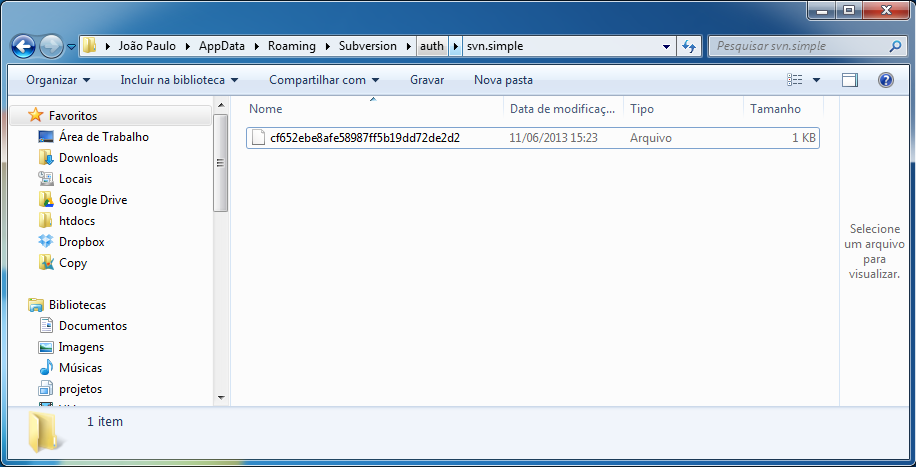Click the Google Drive icon
This screenshot has height=467, width=916.
point(46,200)
